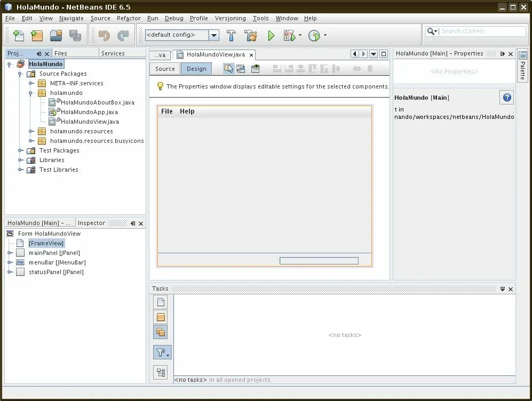532x401 pixels.
Task: Click the New File toolbar icon
Action: pyautogui.click(x=19, y=35)
